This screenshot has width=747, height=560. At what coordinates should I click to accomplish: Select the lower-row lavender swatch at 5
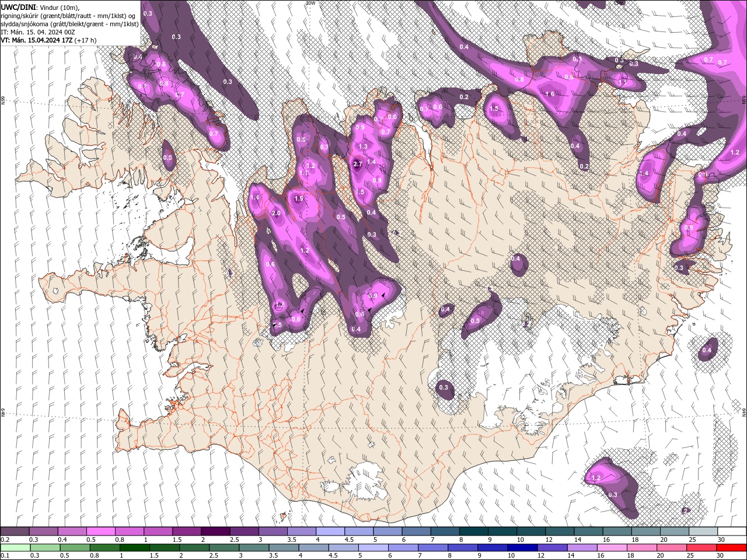373,547
